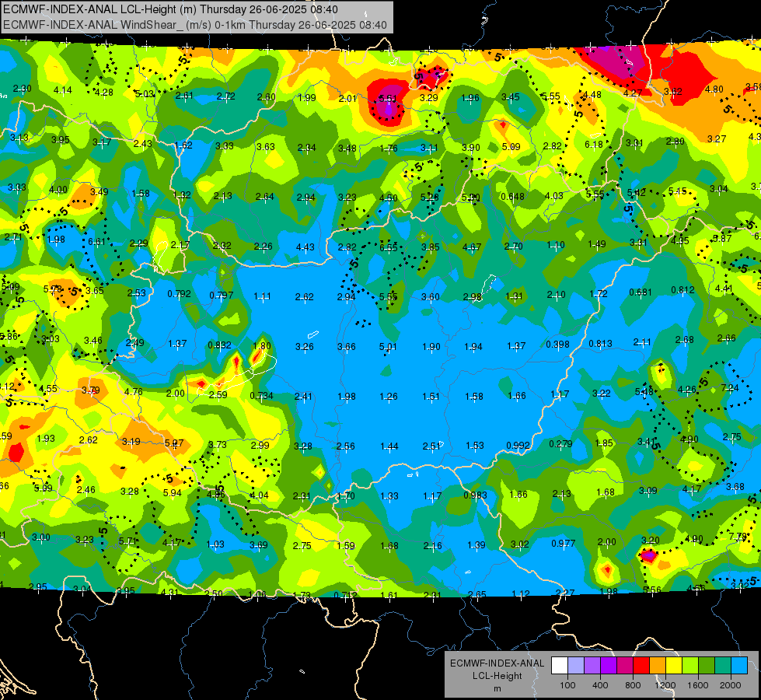Click the LCL-Height text in the legend box

coord(497,676)
